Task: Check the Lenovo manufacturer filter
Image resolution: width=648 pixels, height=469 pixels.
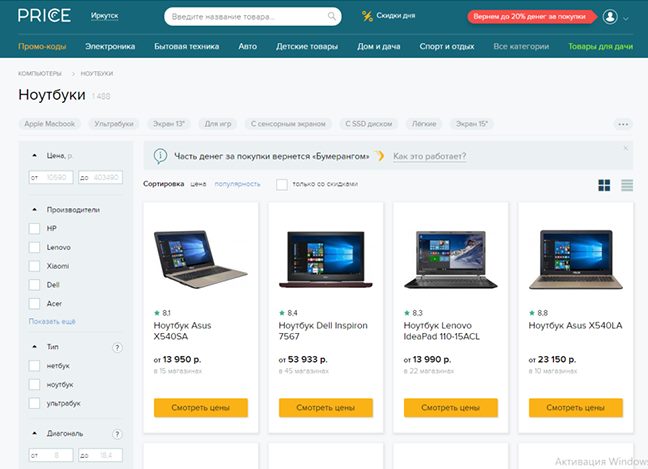Action: (34, 247)
